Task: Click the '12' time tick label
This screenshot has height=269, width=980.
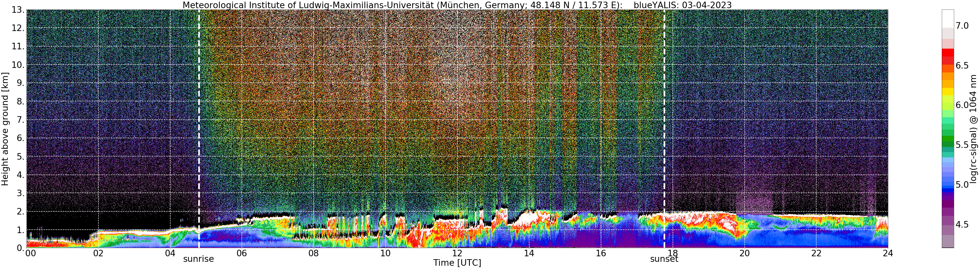Action: click(457, 253)
